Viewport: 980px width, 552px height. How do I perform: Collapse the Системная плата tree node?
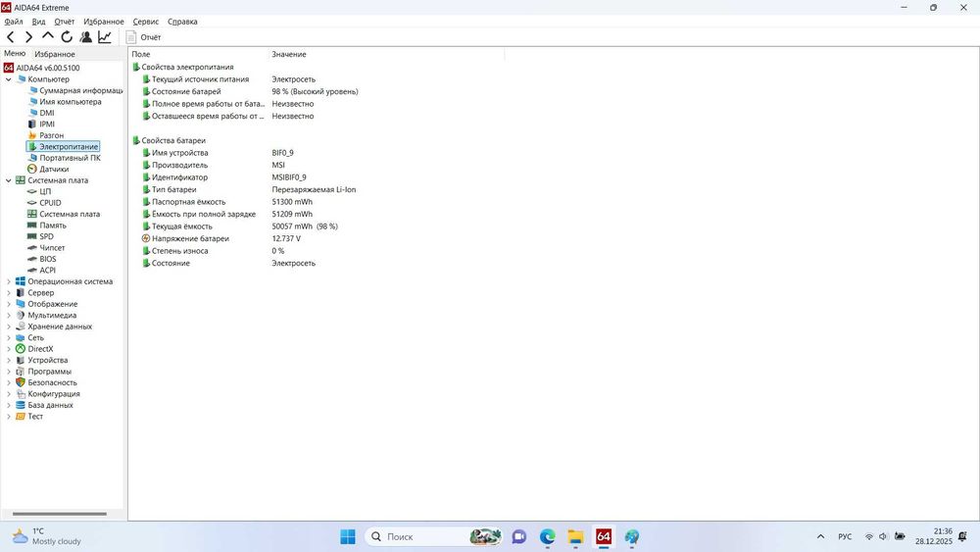pyautogui.click(x=8, y=180)
